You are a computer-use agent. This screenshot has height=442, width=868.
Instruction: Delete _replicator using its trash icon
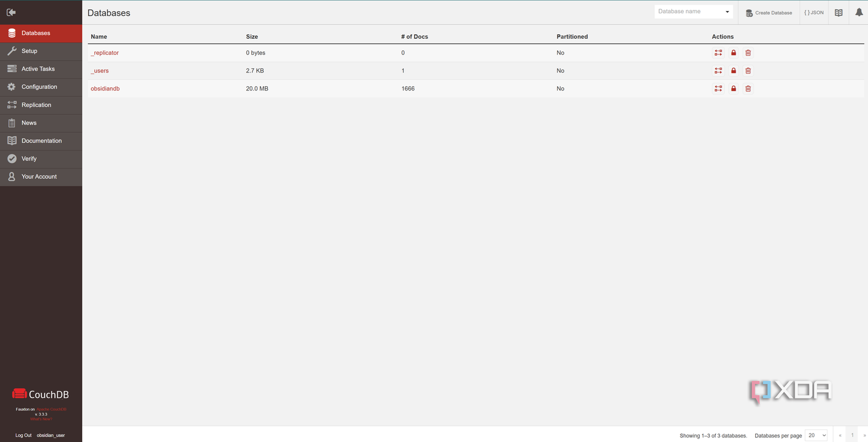pos(748,53)
